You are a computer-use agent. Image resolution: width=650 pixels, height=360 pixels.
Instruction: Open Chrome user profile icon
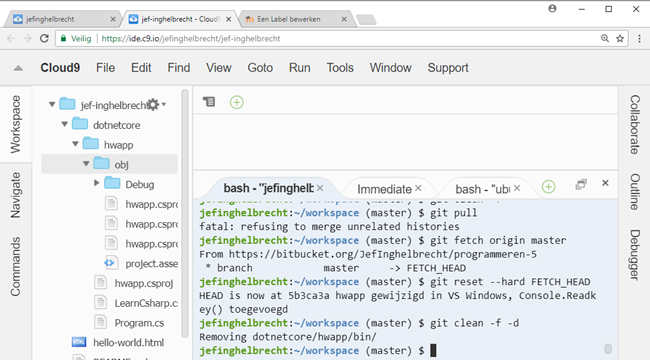(x=552, y=9)
